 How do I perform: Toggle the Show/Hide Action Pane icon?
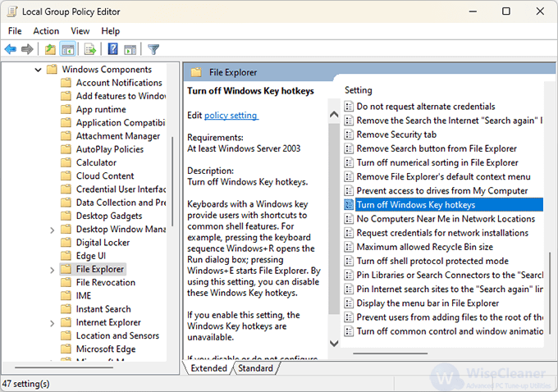pyautogui.click(x=130, y=49)
